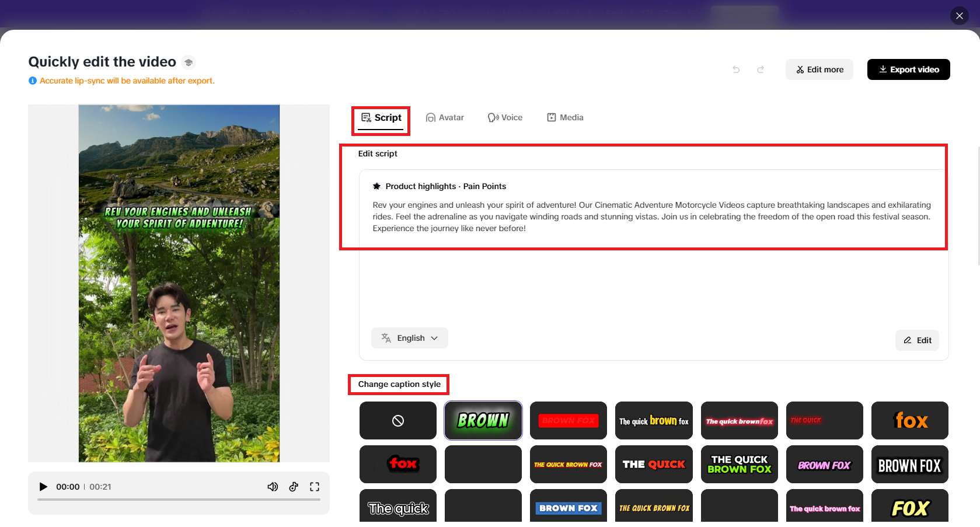The width and height of the screenshot is (980, 527).
Task: Select the glowing green BROWN caption style
Action: (483, 420)
